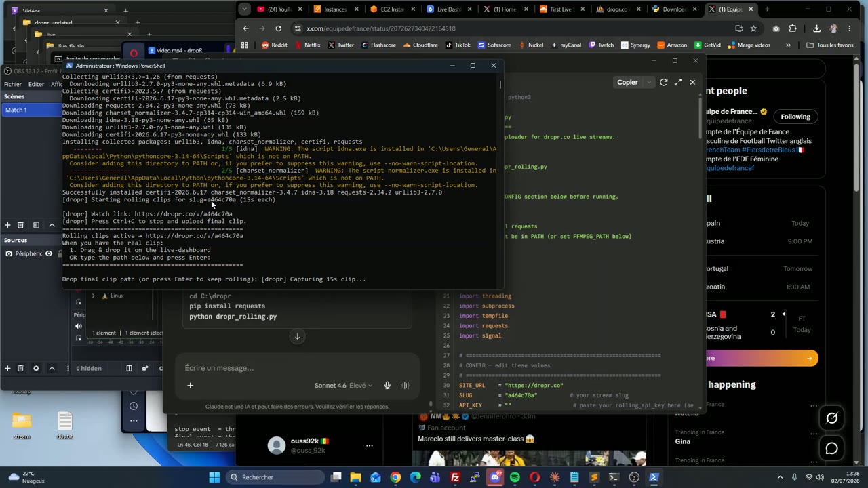868x488 pixels.
Task: Open X messages chat bubble icon
Action: click(x=831, y=449)
